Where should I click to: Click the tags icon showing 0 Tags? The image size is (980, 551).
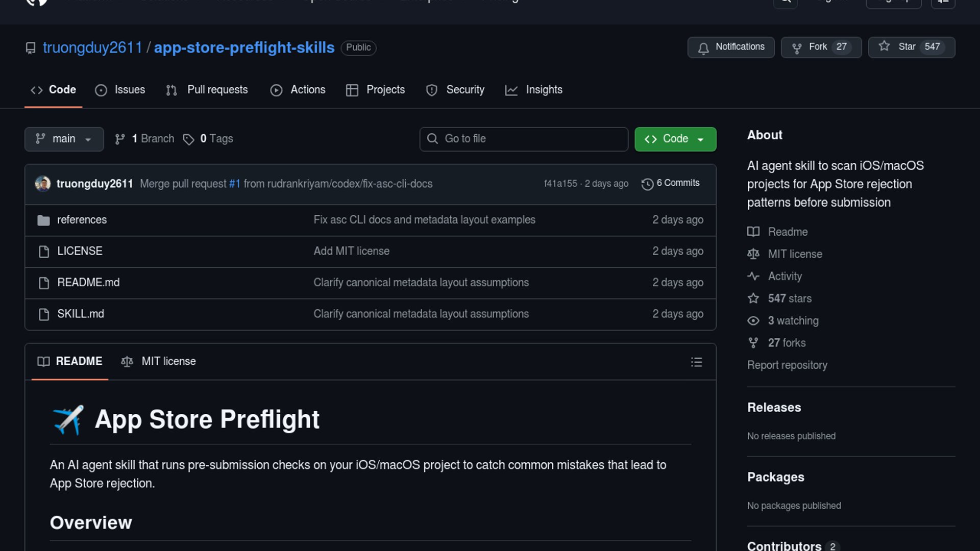tap(188, 139)
